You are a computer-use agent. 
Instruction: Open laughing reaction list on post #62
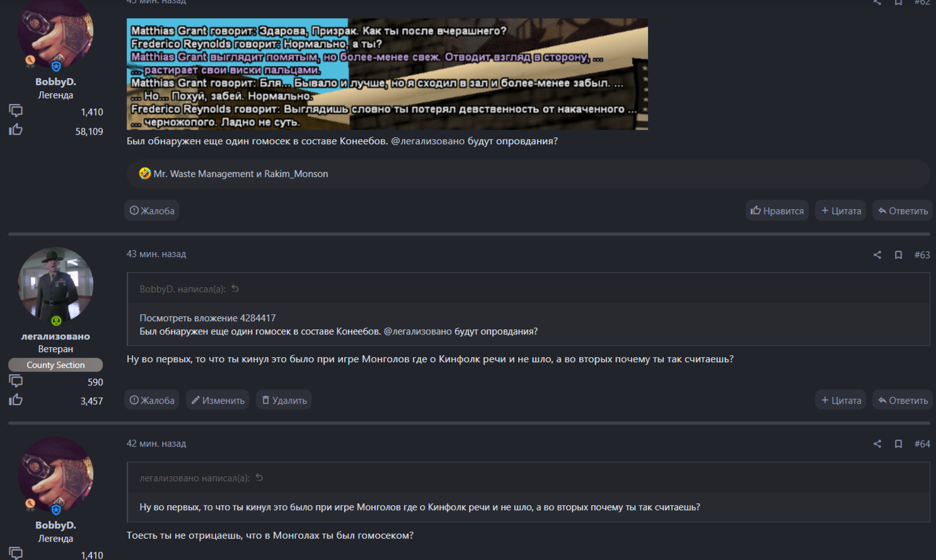(234, 174)
